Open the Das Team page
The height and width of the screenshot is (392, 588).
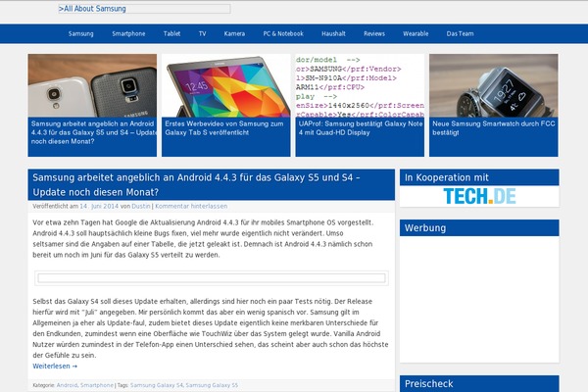tap(460, 33)
